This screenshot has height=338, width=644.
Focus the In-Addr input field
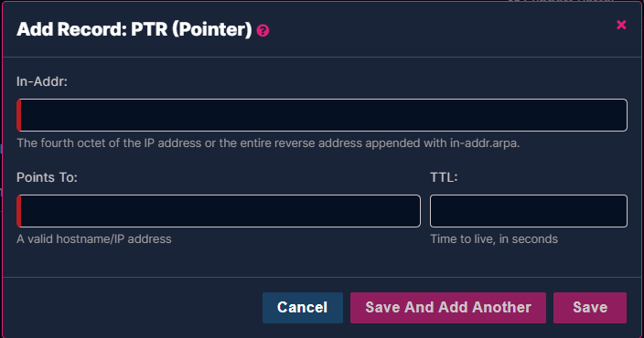point(322,115)
